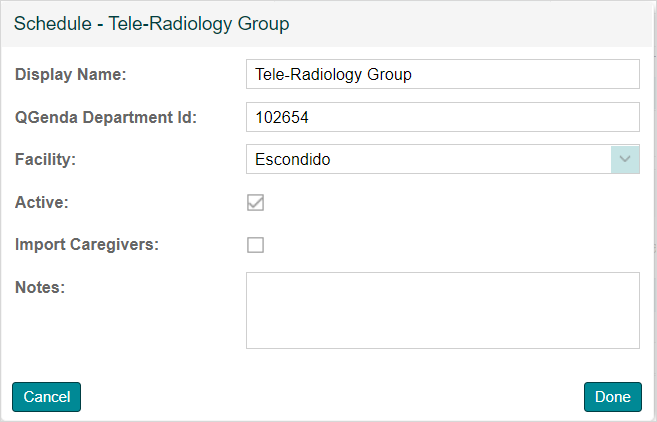Click empty space right of Active checkbox

pos(450,202)
